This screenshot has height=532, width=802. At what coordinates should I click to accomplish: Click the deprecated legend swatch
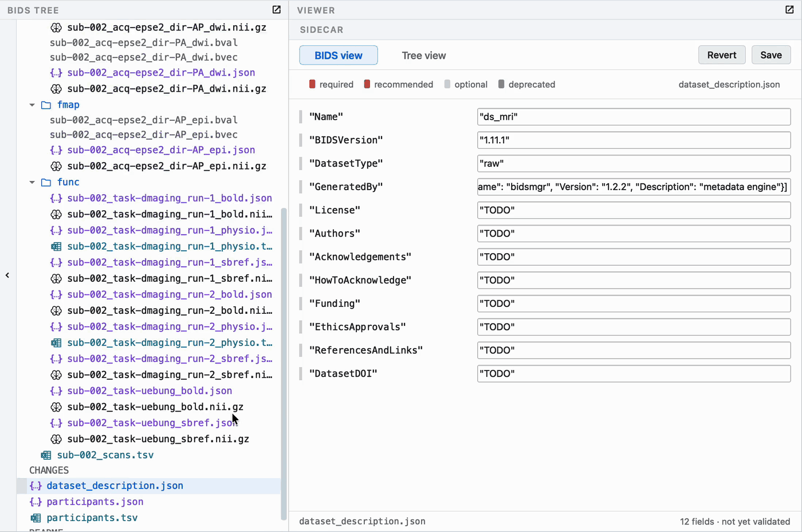click(x=501, y=84)
